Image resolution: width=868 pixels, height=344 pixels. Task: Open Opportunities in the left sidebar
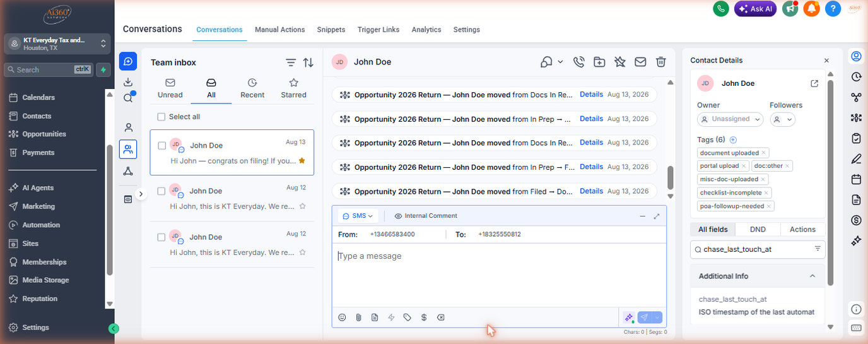[x=44, y=134]
